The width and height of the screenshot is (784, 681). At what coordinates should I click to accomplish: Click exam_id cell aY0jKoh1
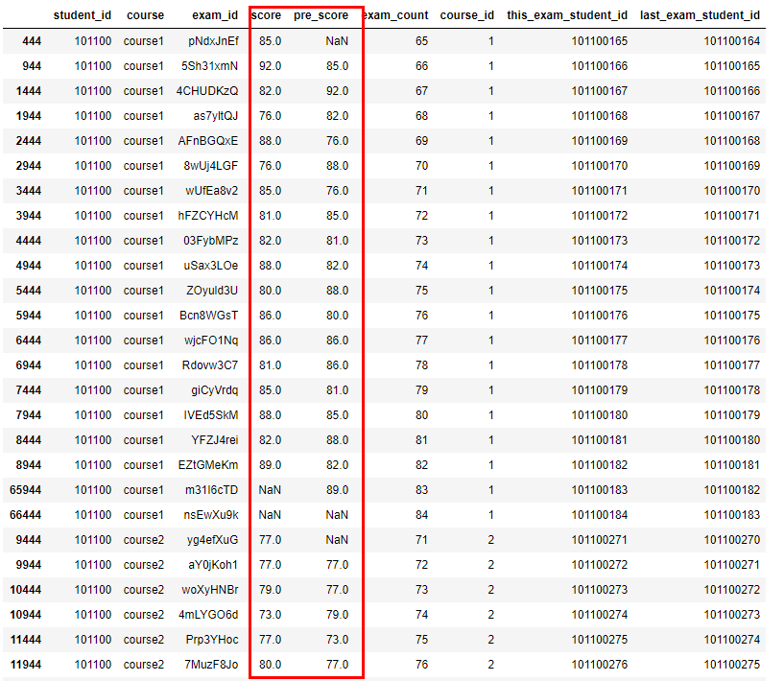tap(213, 566)
